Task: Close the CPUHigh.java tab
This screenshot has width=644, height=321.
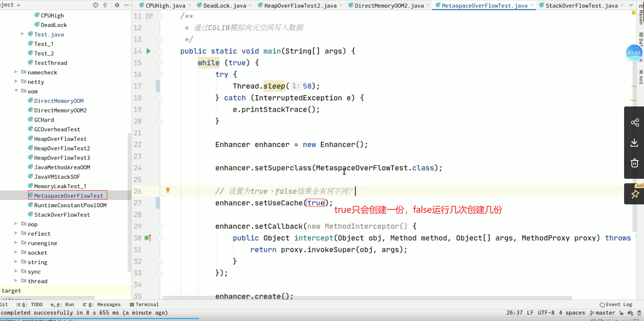Action: coord(189,5)
